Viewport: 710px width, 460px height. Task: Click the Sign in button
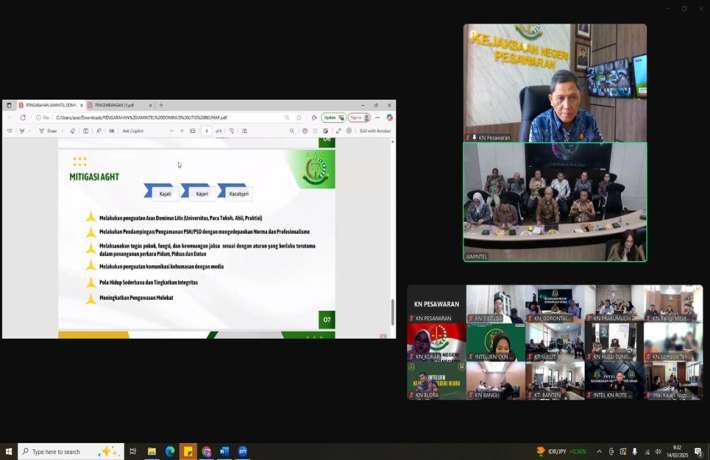tap(357, 117)
